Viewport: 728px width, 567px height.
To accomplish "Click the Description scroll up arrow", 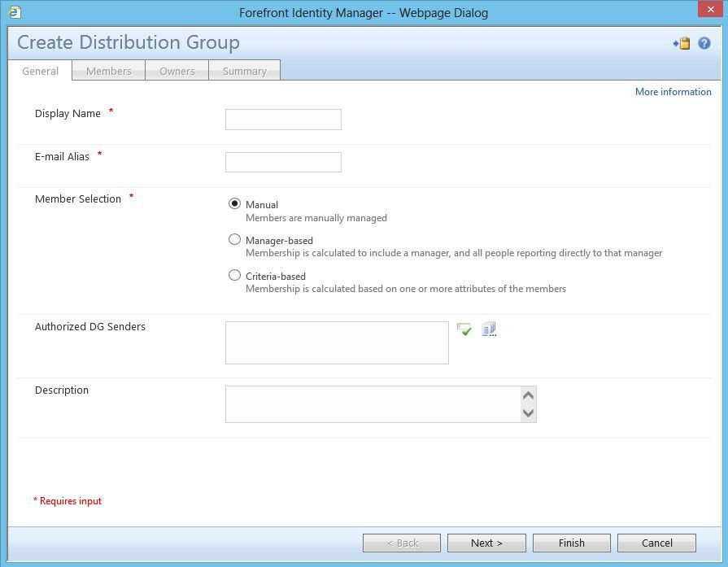I will tap(529, 395).
